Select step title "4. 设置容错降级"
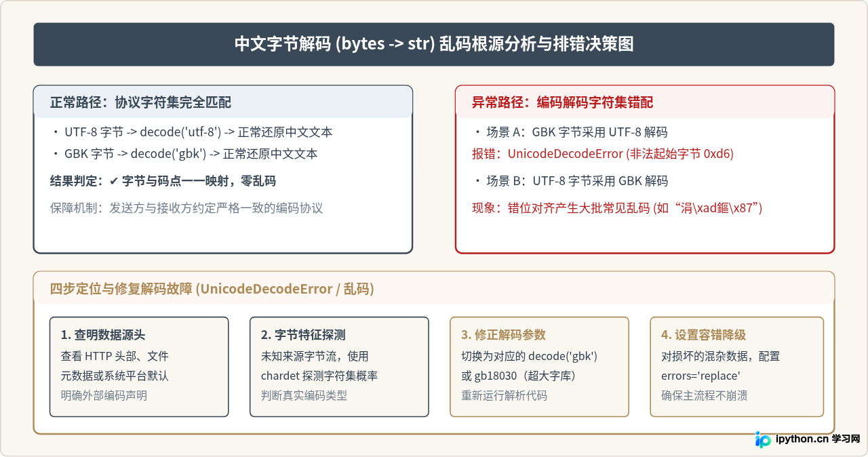This screenshot has height=457, width=868. (x=703, y=335)
